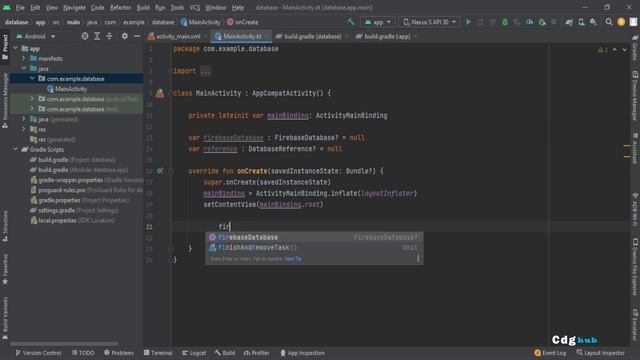Expand the res folder node
The height and width of the screenshot is (360, 640).
point(24,129)
